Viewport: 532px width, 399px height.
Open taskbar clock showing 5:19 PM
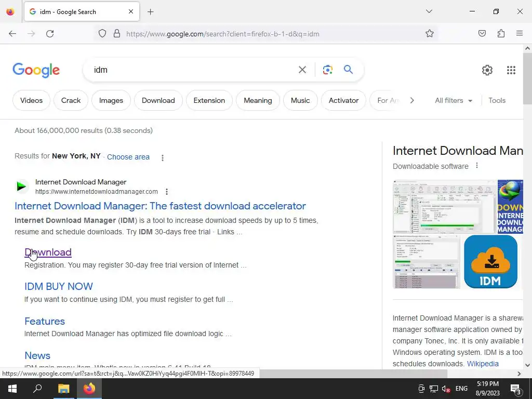(487, 389)
